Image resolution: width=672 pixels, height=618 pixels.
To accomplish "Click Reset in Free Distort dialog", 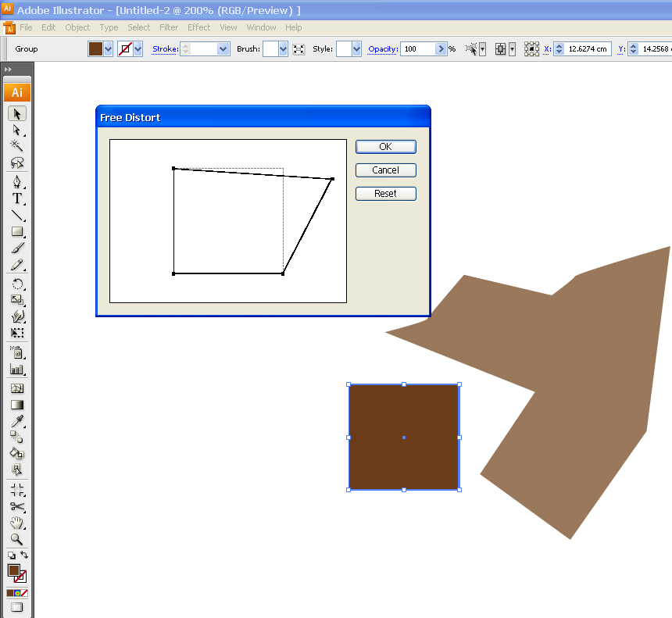I will 386,194.
